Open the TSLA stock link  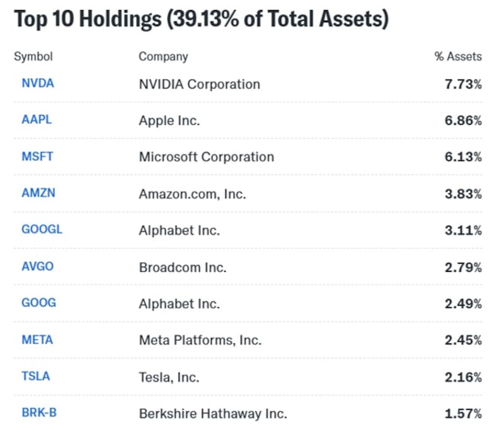coord(36,377)
